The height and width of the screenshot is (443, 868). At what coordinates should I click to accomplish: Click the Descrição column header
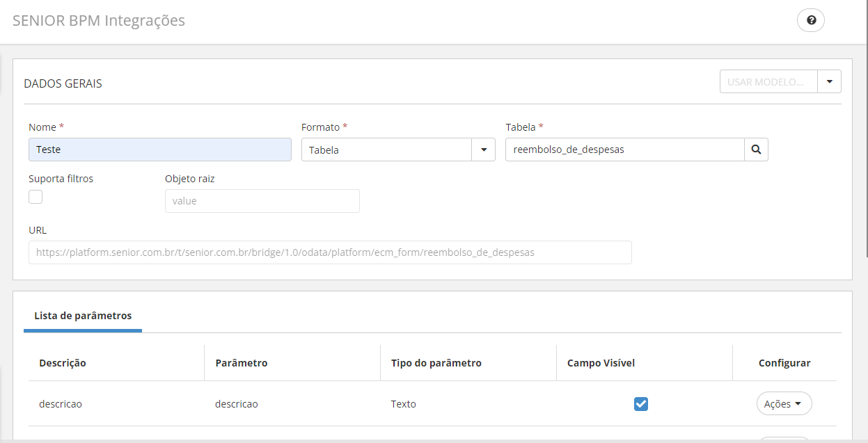click(x=63, y=363)
